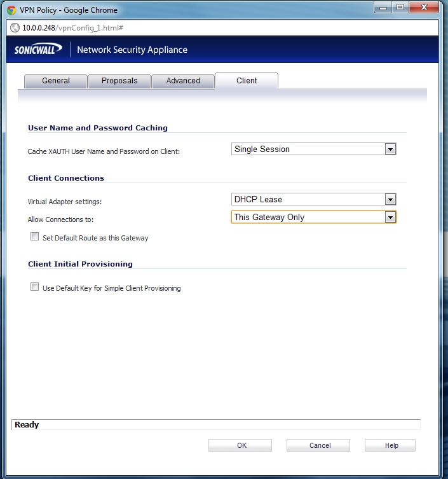Select the Client tab
Screen dimensions: 448x479
tap(247, 81)
